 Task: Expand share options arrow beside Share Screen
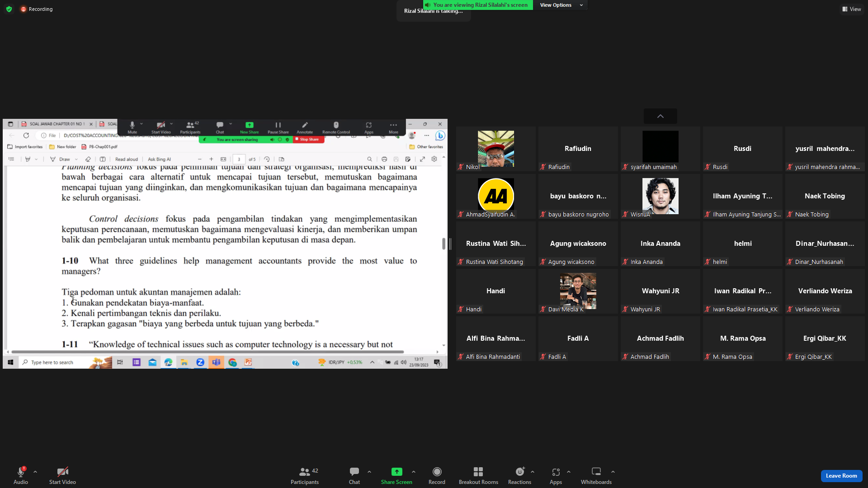(x=414, y=472)
